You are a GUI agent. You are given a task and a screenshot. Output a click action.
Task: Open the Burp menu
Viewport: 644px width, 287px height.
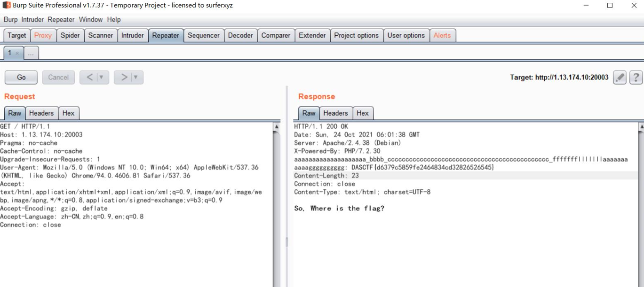[10, 20]
